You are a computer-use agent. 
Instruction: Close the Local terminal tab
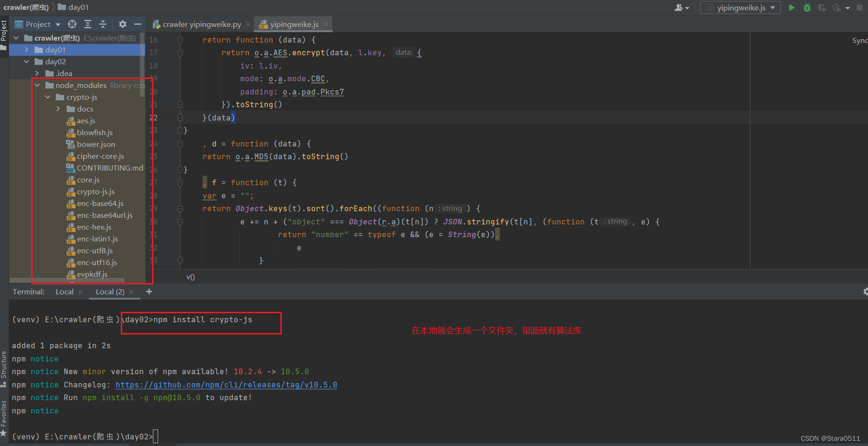tap(80, 292)
